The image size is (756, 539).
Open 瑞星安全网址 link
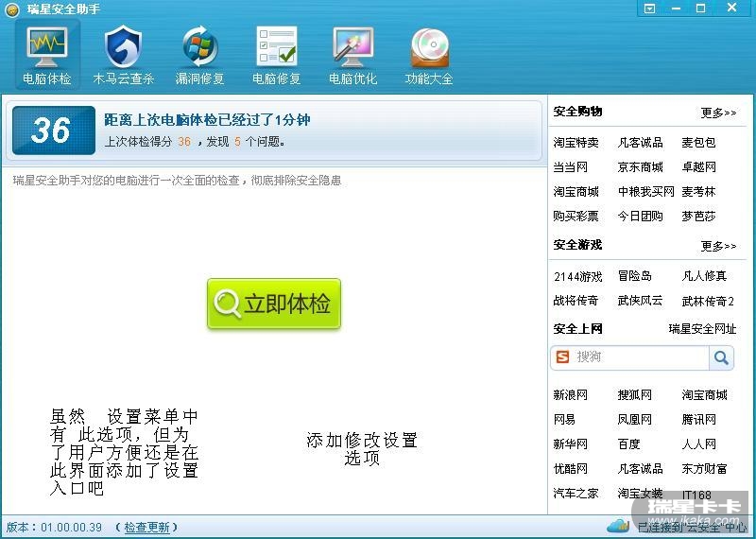[702, 329]
